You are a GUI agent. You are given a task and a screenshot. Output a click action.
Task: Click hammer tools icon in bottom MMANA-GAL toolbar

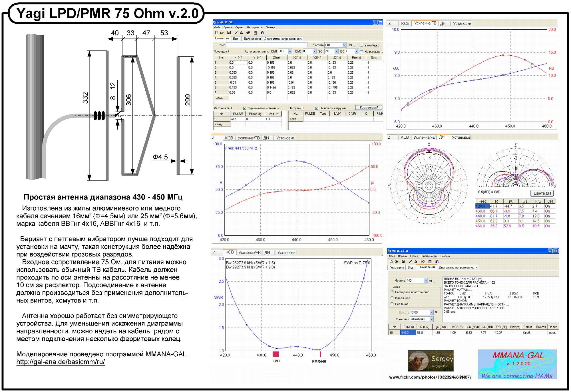click(x=423, y=261)
